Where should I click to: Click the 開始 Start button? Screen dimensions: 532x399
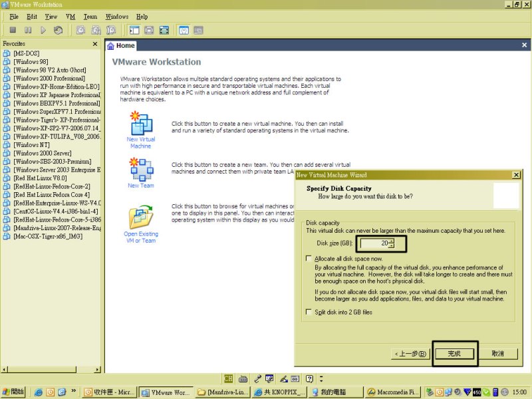click(x=13, y=392)
